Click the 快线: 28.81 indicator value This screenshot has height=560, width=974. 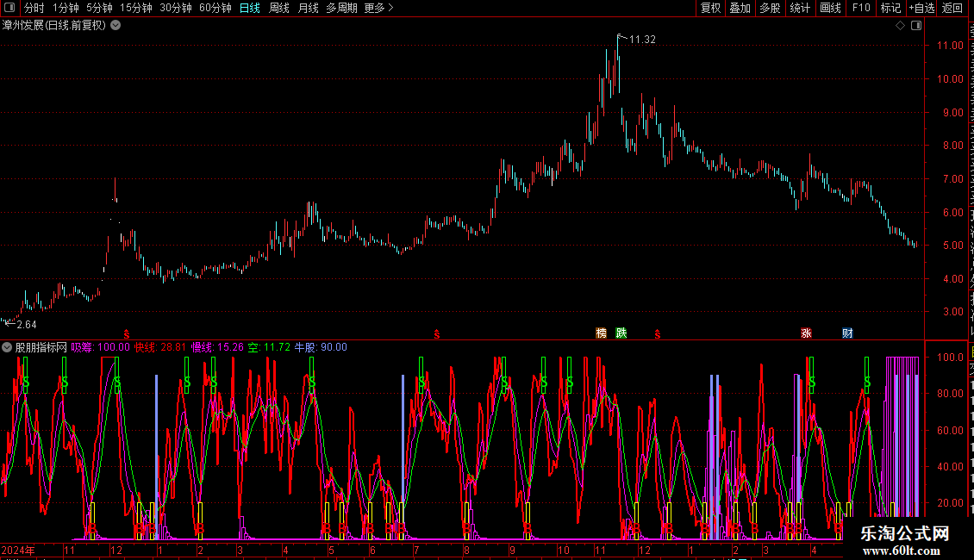[x=160, y=347]
